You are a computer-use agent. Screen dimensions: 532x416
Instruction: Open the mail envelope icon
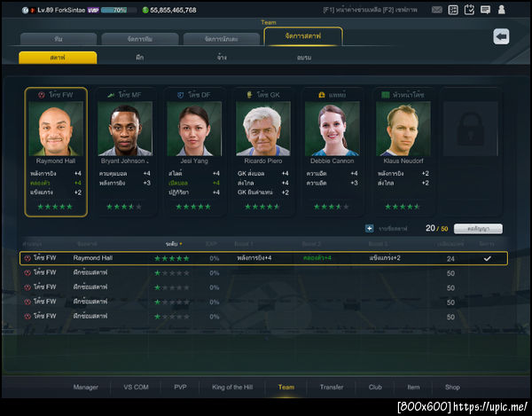point(436,10)
